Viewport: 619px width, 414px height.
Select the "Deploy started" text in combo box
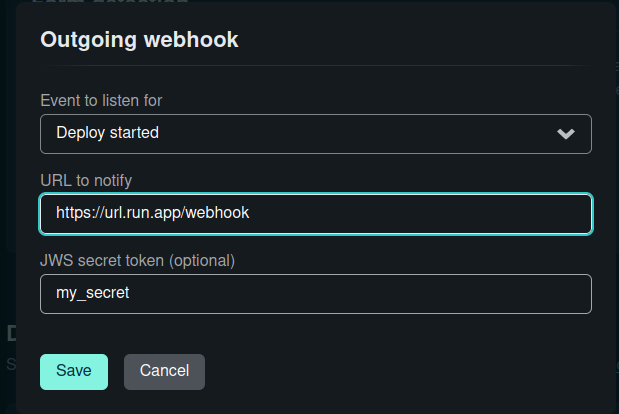(x=107, y=133)
